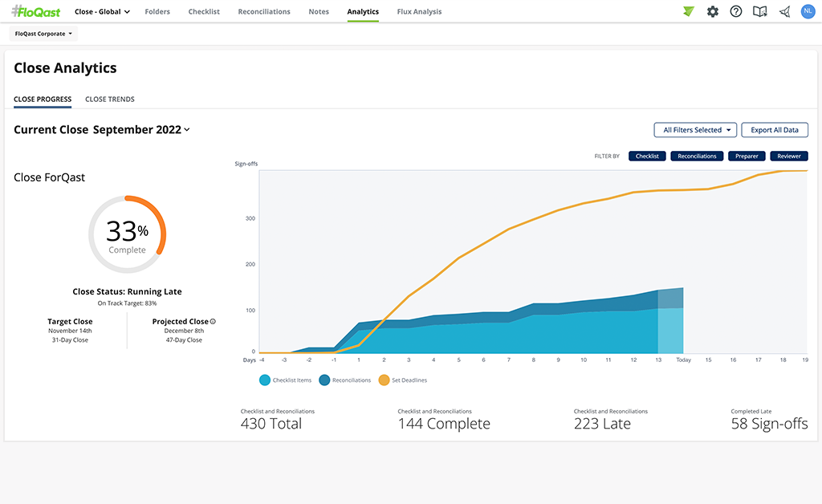Toggle the Preparer filter
Image resolution: width=822 pixels, height=504 pixels.
[747, 156]
